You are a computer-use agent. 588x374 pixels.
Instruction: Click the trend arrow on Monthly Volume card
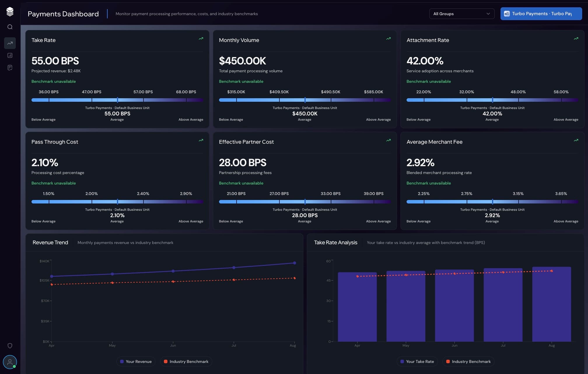pos(388,38)
